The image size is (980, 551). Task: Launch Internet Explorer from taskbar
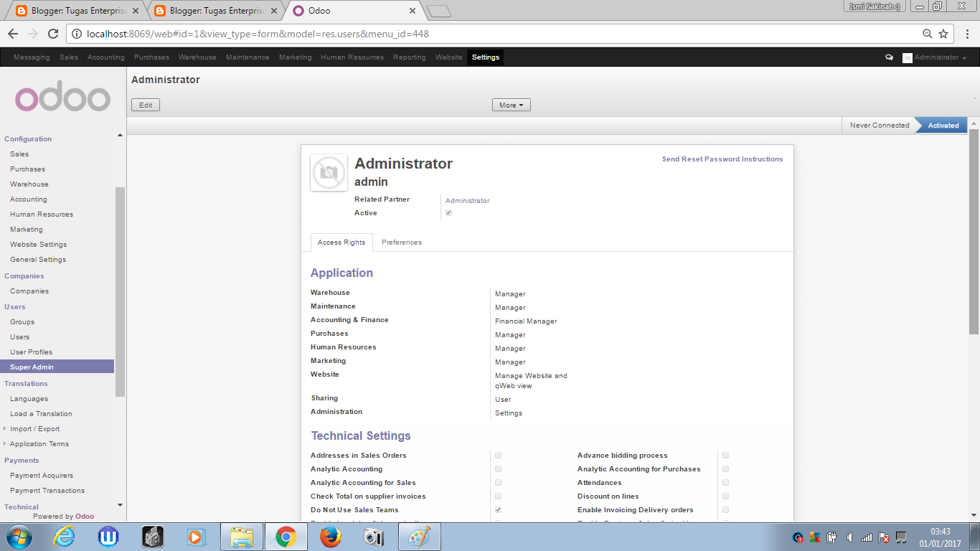[x=64, y=537]
